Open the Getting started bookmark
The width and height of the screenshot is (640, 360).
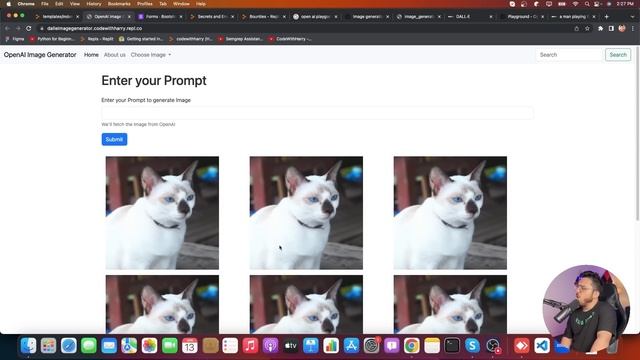[x=141, y=39]
